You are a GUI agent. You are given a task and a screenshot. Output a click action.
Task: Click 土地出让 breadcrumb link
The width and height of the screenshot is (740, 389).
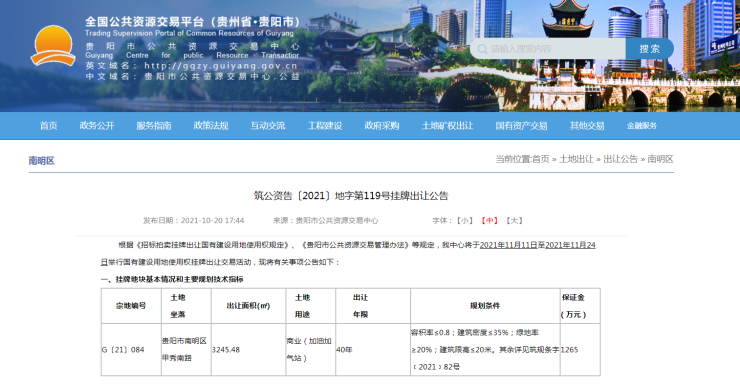click(576, 159)
